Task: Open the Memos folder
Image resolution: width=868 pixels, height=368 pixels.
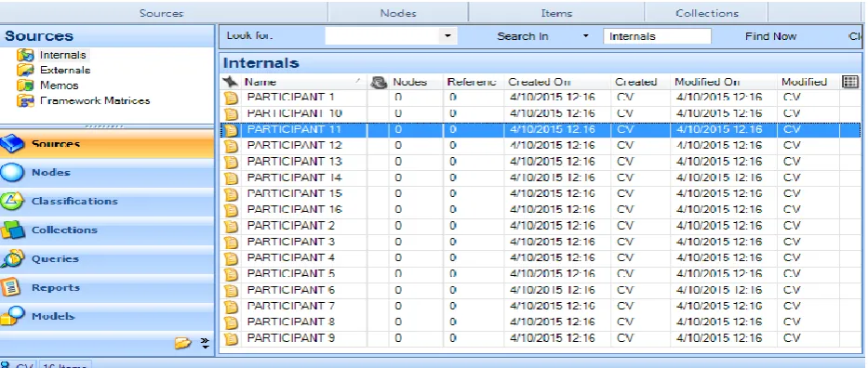Action: pos(60,85)
